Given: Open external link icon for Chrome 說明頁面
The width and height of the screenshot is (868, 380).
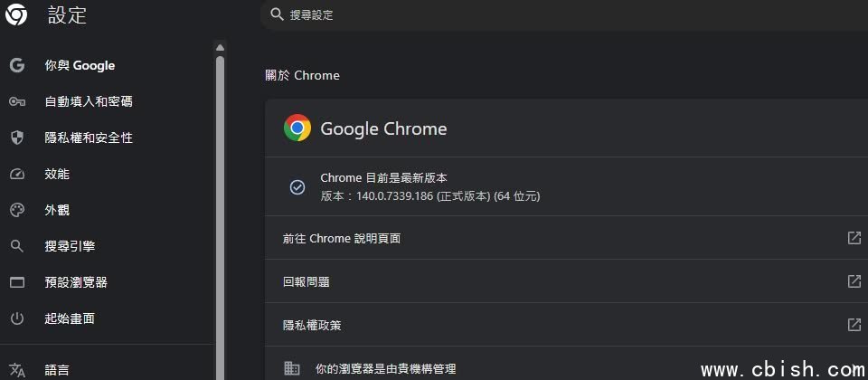Looking at the screenshot, I should tap(854, 238).
